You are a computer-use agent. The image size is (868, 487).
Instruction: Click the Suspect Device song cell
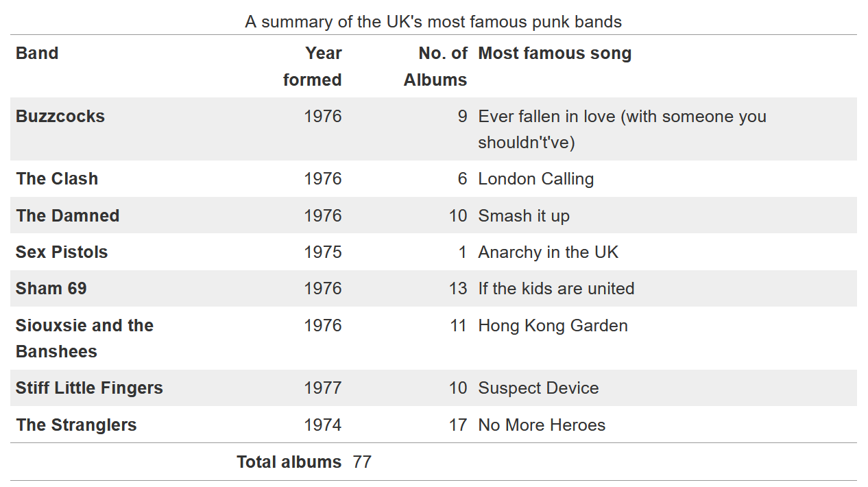[538, 388]
